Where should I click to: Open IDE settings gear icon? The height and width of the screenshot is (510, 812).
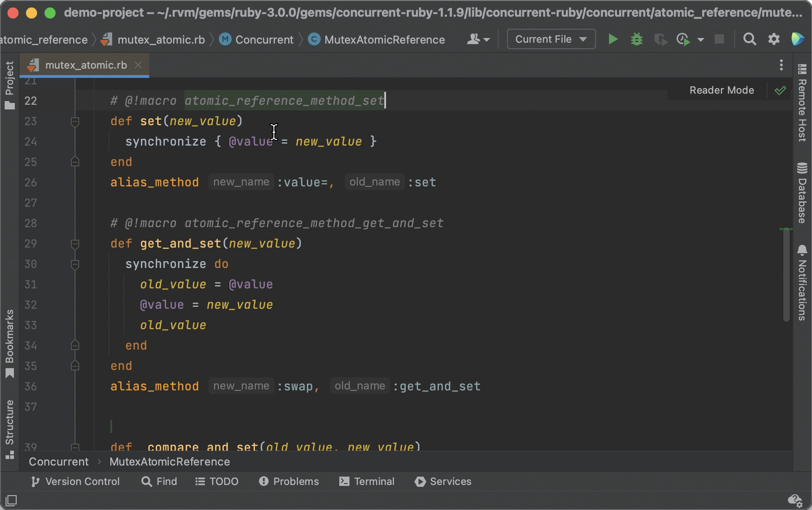pos(774,39)
